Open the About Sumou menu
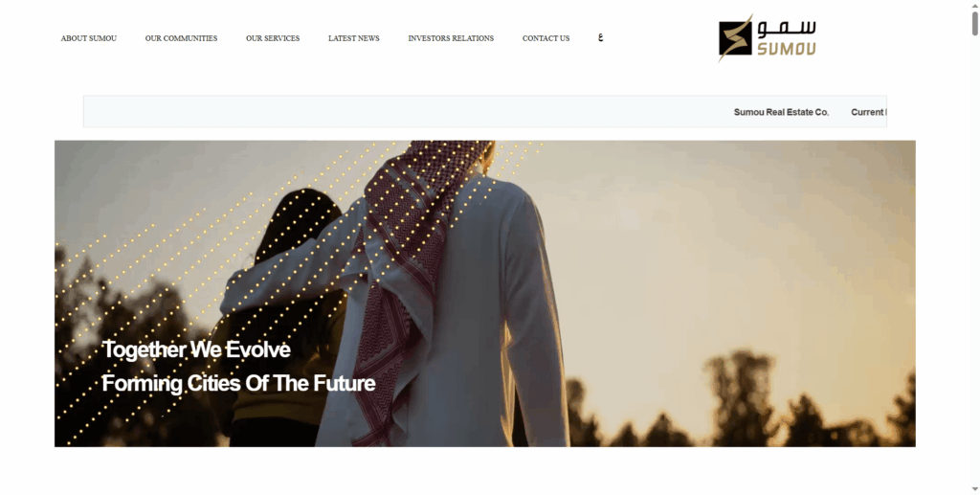Screen dimensions: 980x495 [x=89, y=38]
